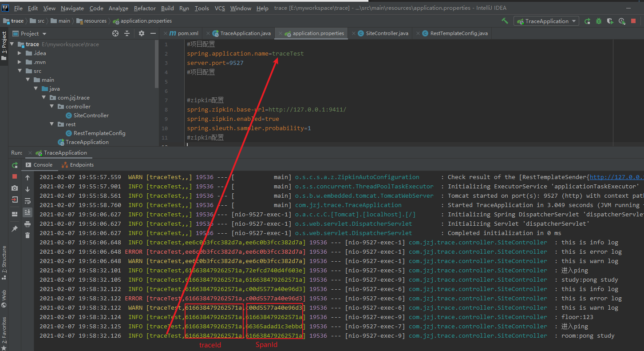This screenshot has width=644, height=351.
Task: Open the RestTemplateSender URL link in console
Action: click(x=616, y=177)
